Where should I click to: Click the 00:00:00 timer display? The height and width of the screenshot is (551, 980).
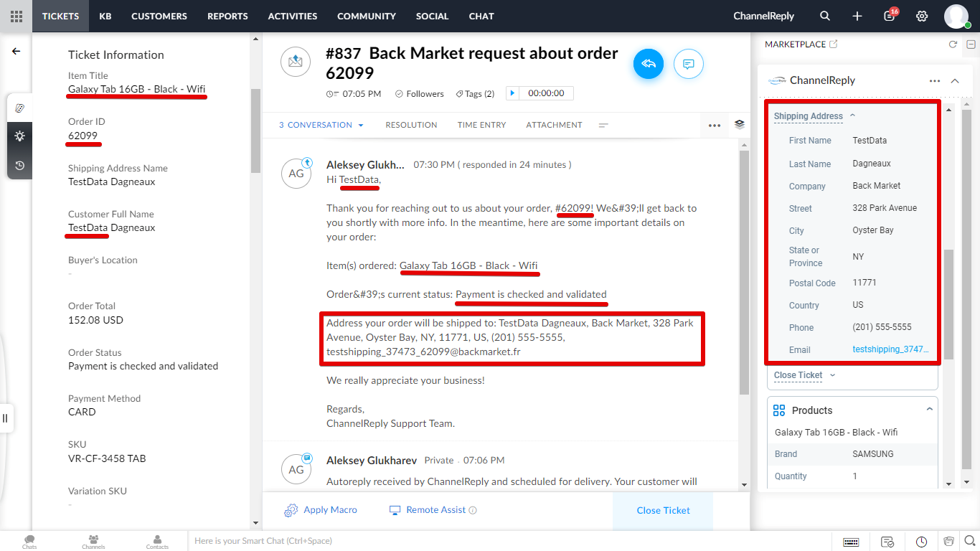coord(546,93)
